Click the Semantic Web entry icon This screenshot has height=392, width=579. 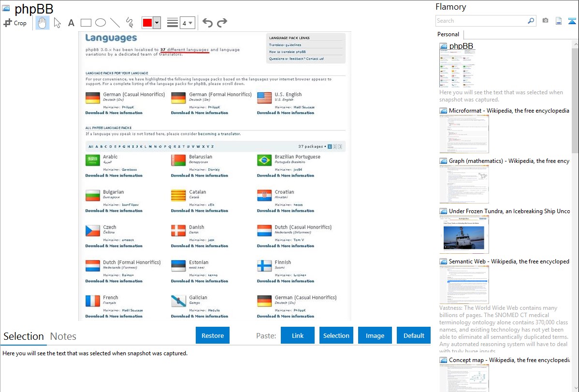click(444, 261)
